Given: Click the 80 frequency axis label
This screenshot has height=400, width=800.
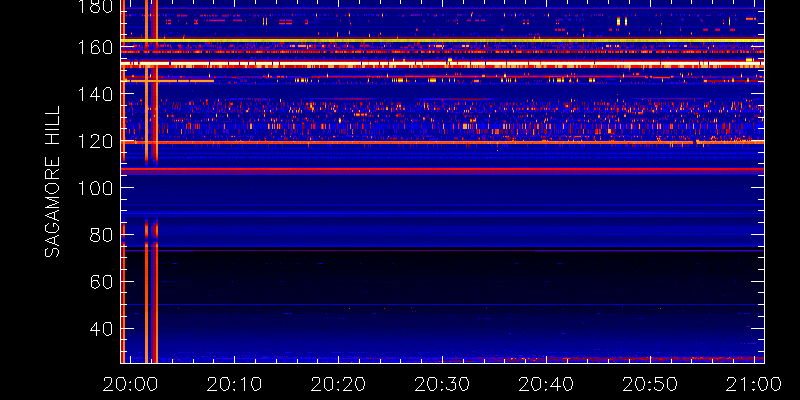Looking at the screenshot, I should tap(101, 235).
